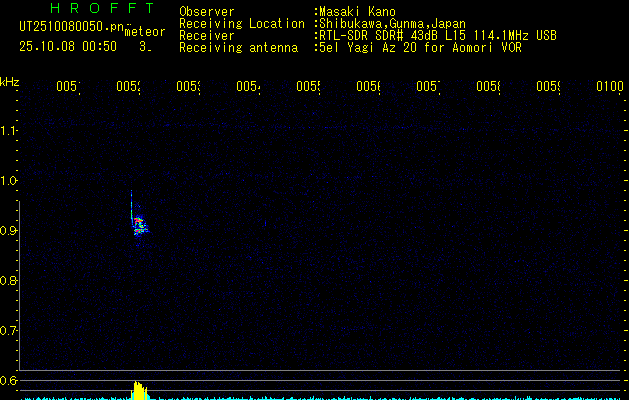Image resolution: width=629 pixels, height=400 pixels.
Task: Click Shibukawa,Gunma,Japan location text
Action: tap(392, 24)
